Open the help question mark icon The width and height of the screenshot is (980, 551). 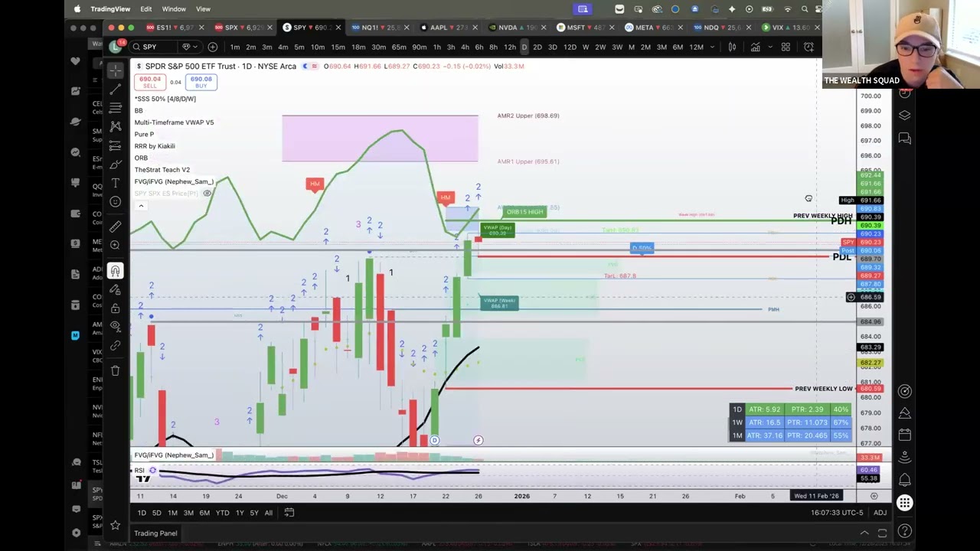[904, 531]
